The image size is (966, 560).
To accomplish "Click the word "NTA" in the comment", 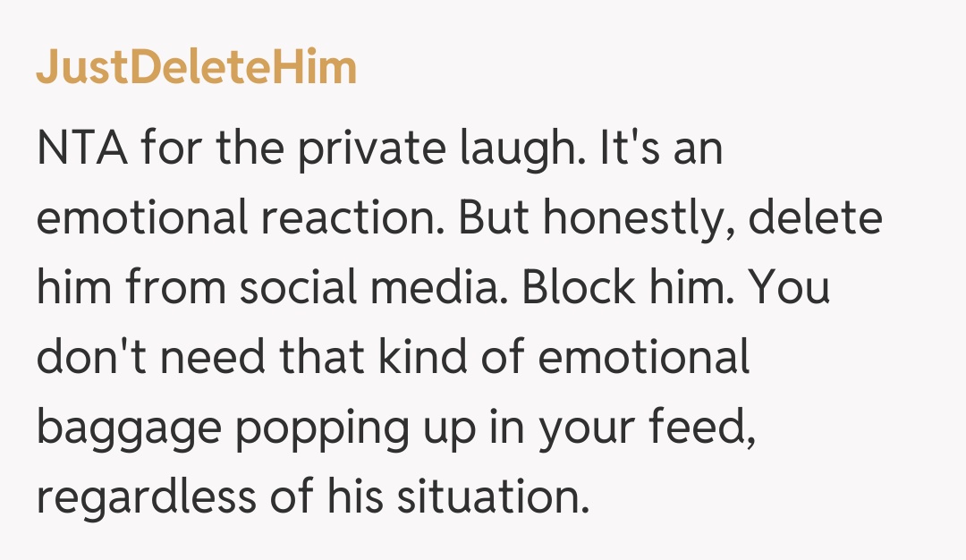I will pos(82,148).
